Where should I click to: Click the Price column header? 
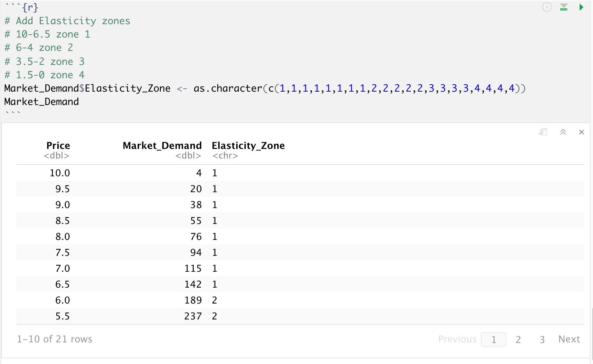pos(58,146)
